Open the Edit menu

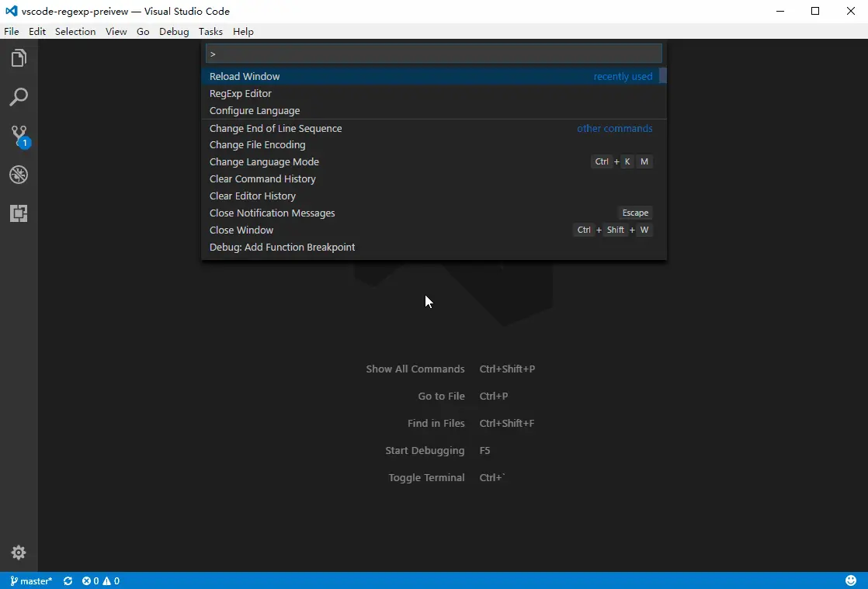(37, 32)
